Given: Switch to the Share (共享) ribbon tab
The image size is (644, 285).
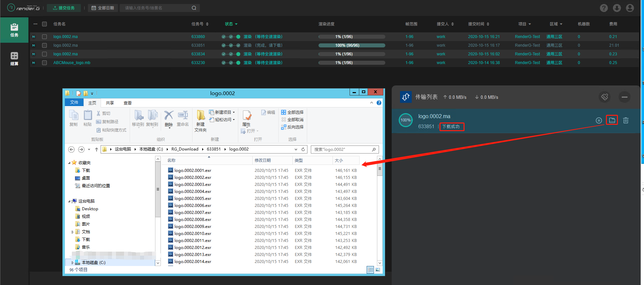Looking at the screenshot, I should (110, 103).
